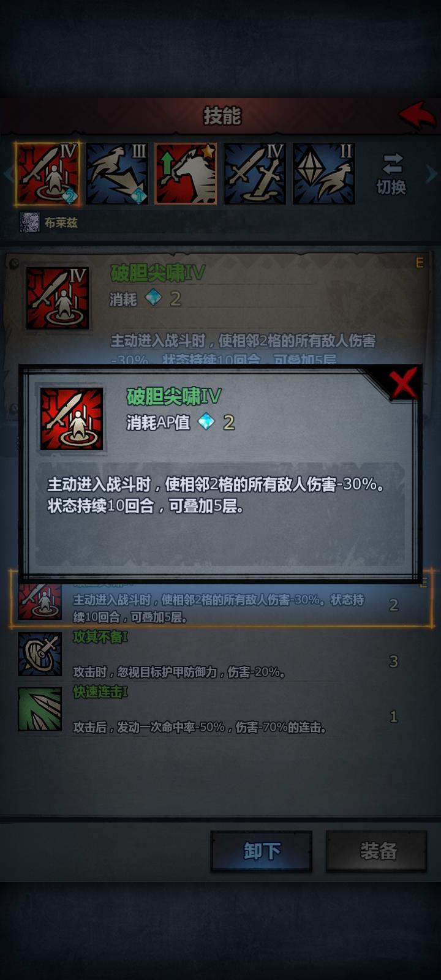Select the first sword-scream skill slot IV
Viewport: 441px width, 980px height.
pos(48,173)
